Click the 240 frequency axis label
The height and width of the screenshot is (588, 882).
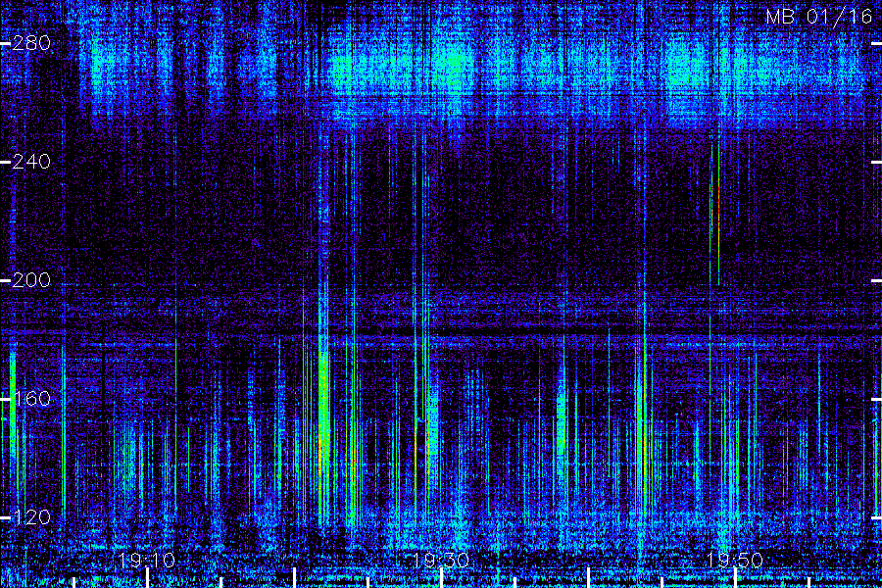click(31, 162)
